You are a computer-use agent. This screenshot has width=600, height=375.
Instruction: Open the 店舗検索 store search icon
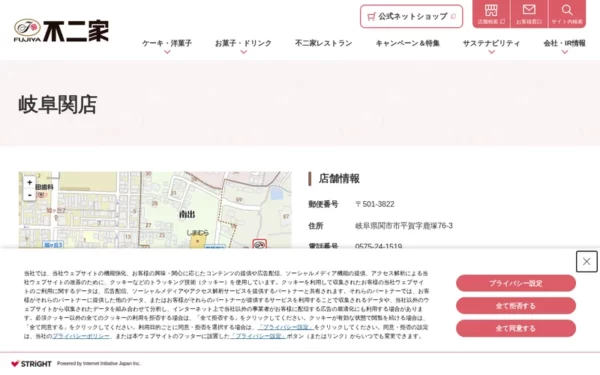pos(491,14)
